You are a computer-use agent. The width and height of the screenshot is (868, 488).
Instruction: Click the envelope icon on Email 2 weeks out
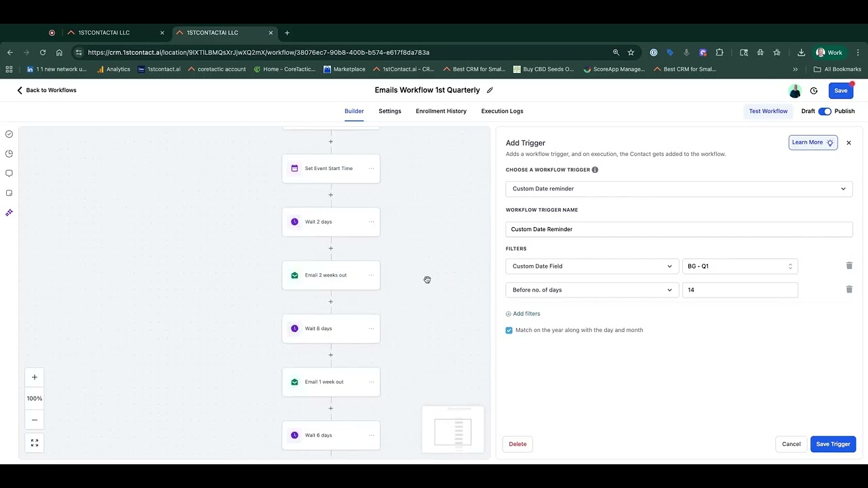click(x=294, y=275)
